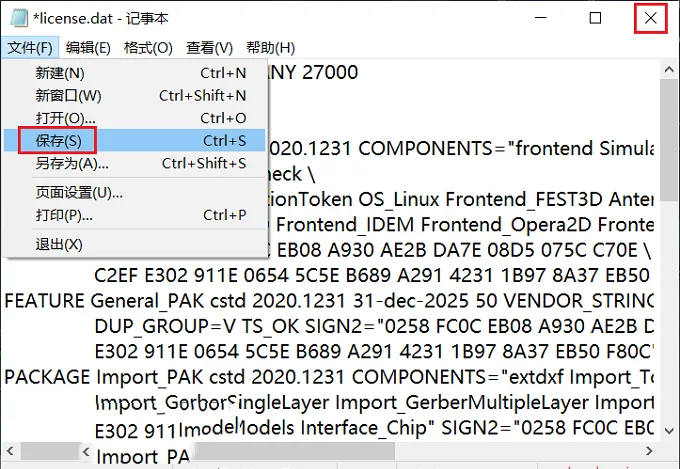
Task: Close the license.dat Notepad window
Action: [x=651, y=18]
